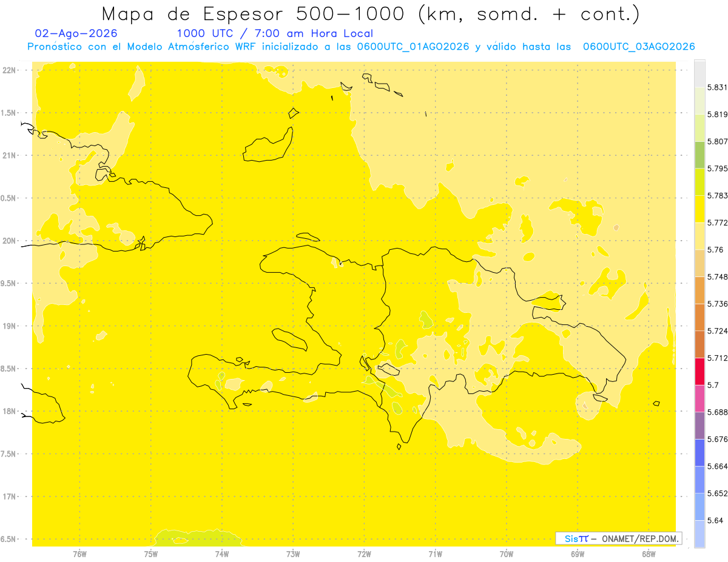The image size is (728, 562).
Task: Click the 71W longitude label
Action: 435,554
